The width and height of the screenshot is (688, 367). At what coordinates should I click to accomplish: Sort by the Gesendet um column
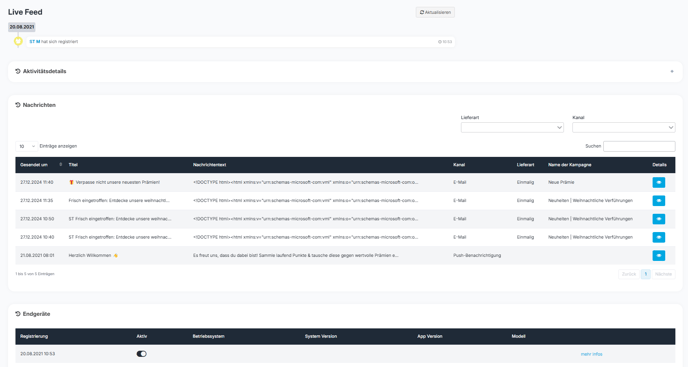tap(40, 165)
